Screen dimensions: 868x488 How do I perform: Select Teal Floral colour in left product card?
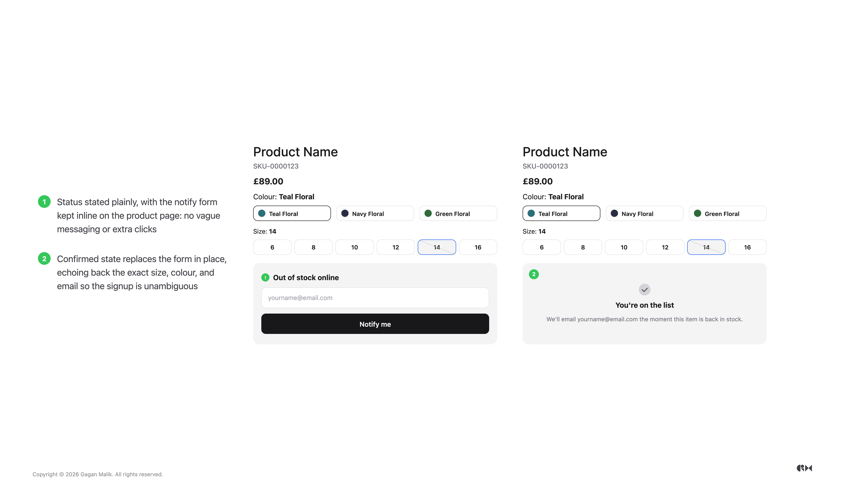tap(292, 213)
